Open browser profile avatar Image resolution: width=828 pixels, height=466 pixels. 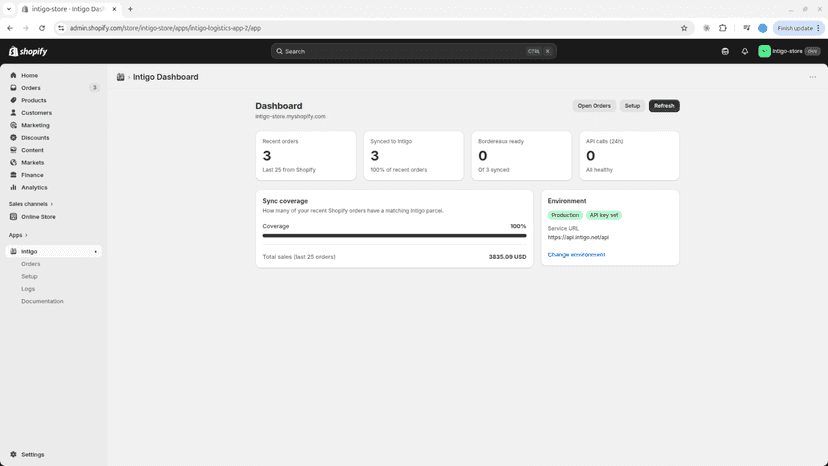pos(763,28)
